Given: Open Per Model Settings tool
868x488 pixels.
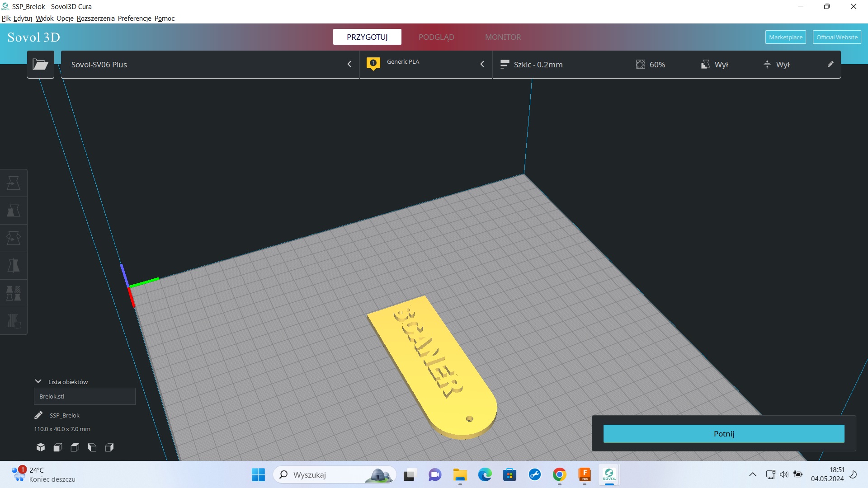Looking at the screenshot, I should [14, 293].
